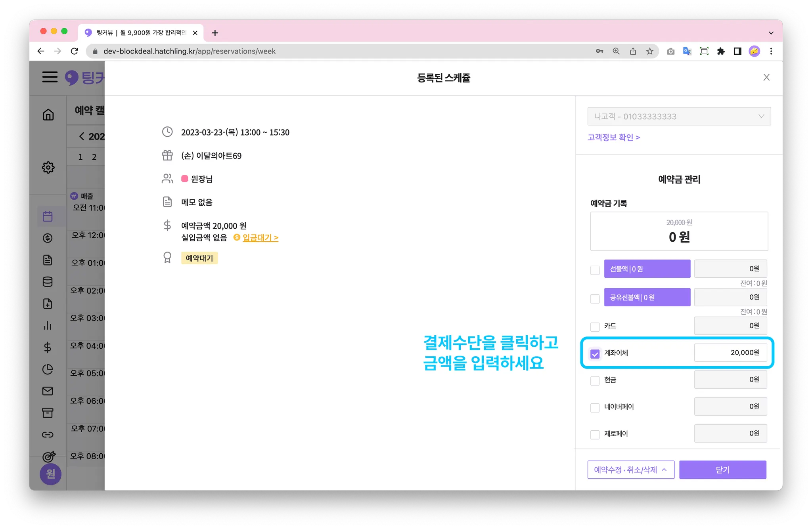The image size is (812, 529).
Task: Select the calendar icon in sidebar
Action: [x=48, y=216]
